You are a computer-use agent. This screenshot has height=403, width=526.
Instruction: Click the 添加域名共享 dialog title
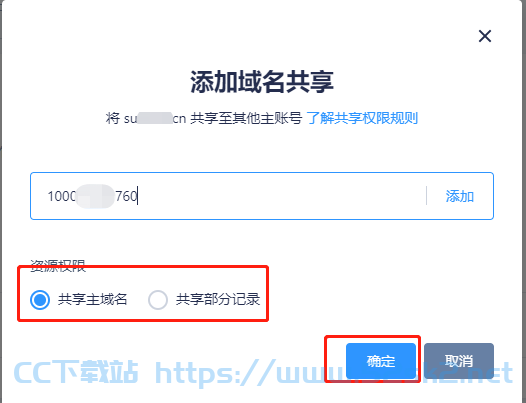(x=262, y=82)
